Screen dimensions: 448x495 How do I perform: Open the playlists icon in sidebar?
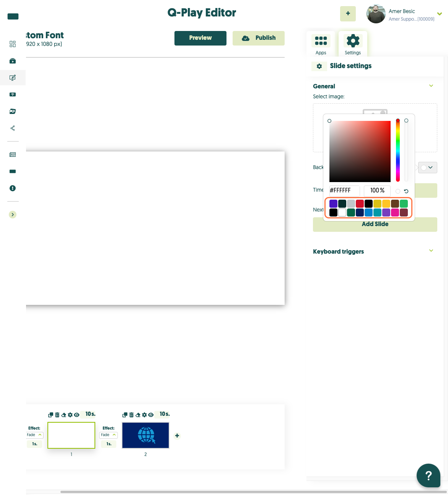pyautogui.click(x=13, y=61)
